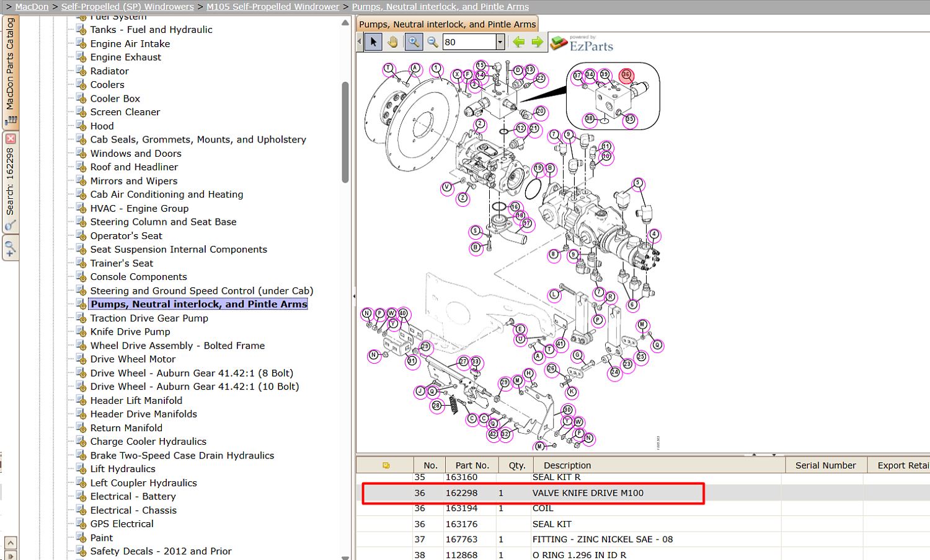Click the Radiator page icon
This screenshot has height=560, width=930.
81,71
